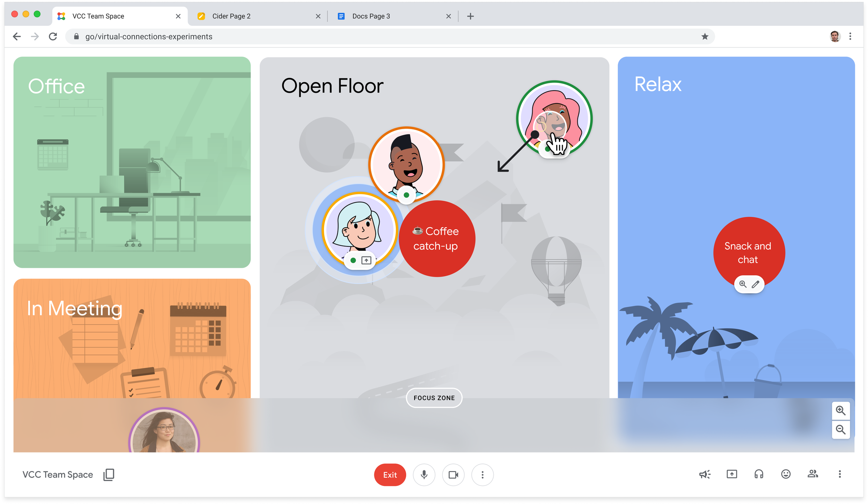Click the present screen icon in bottom bar
The image size is (868, 504).
732,474
